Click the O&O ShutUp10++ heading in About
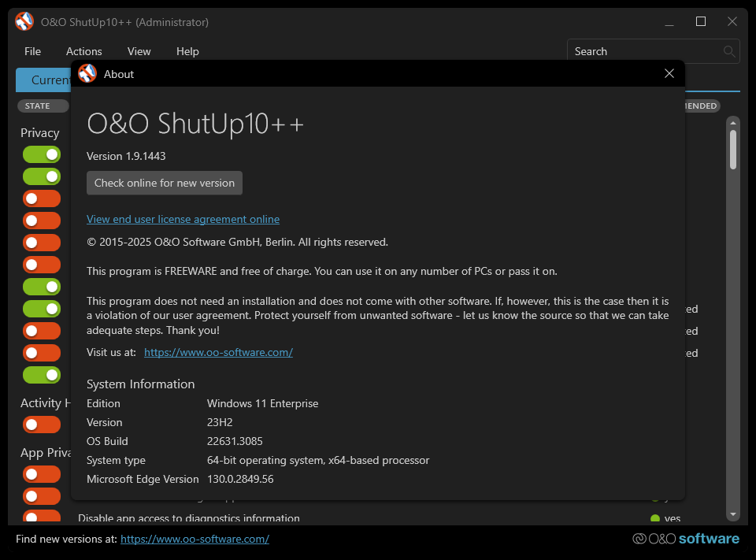Viewport: 756px width, 560px height. pos(195,124)
